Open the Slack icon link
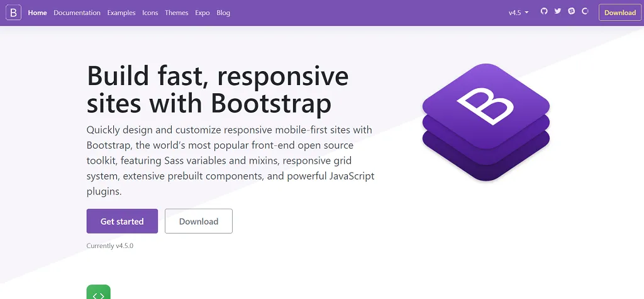The height and width of the screenshot is (299, 644). 571,11
